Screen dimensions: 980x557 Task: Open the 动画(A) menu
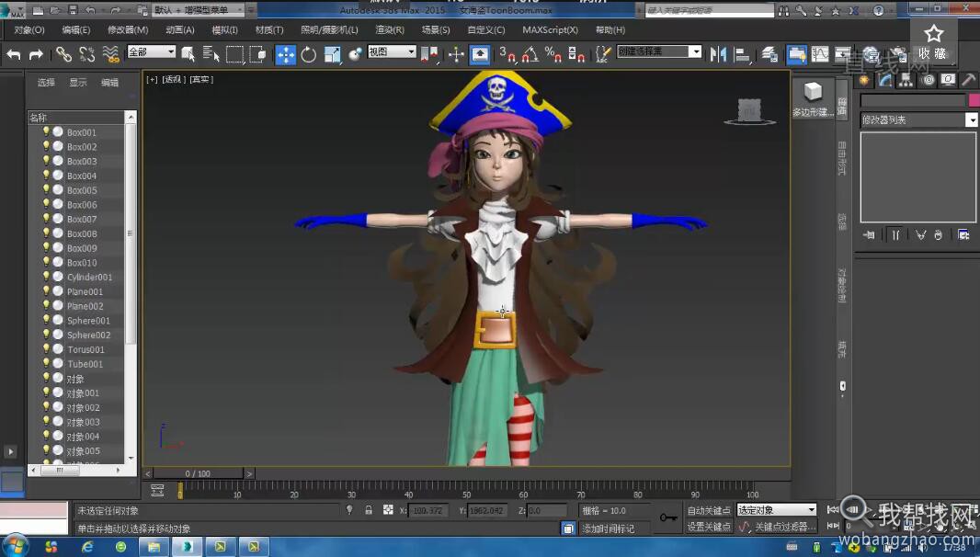(x=180, y=30)
